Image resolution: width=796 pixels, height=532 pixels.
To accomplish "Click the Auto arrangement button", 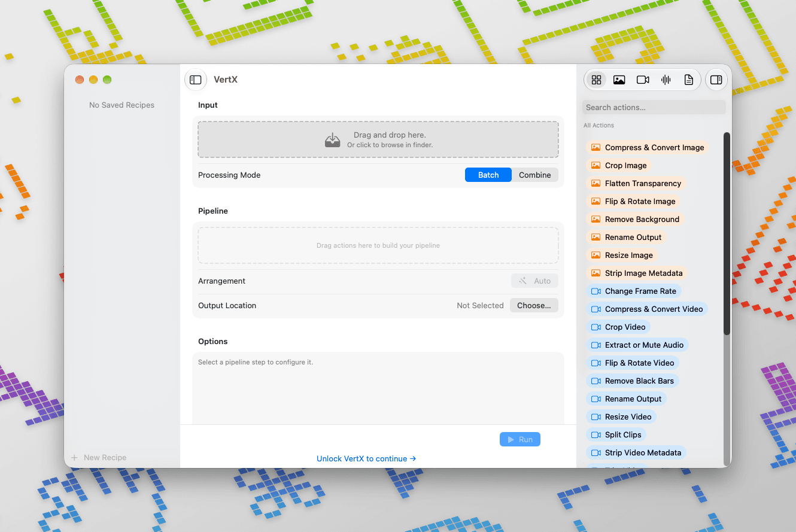I will pyautogui.click(x=535, y=281).
